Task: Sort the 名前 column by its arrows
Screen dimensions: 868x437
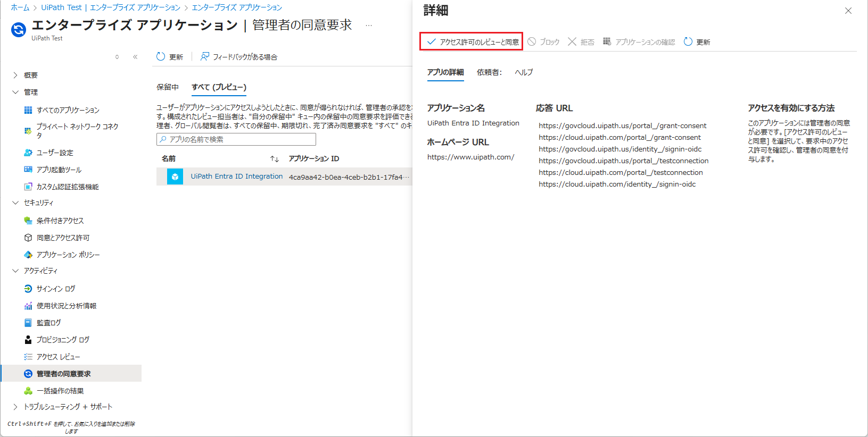Action: (x=275, y=158)
